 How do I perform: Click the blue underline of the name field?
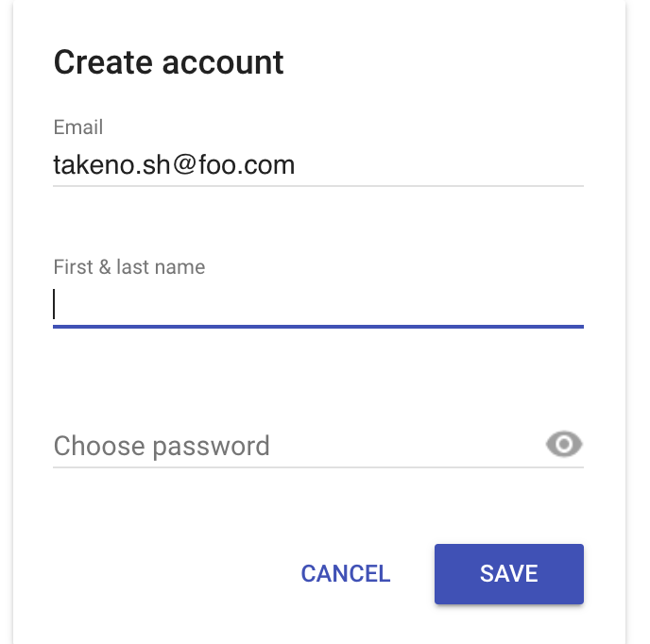tap(318, 327)
